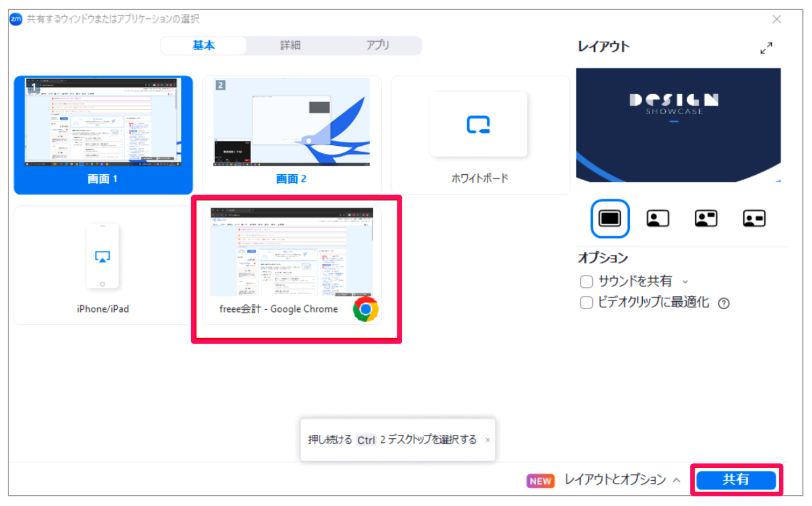
Task: Enable the サウンドを共有 checkbox
Action: pos(587,281)
